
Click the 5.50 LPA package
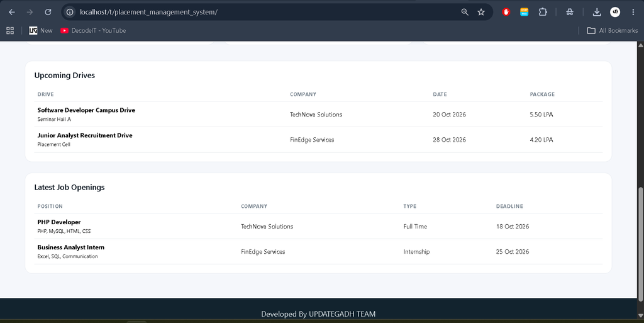pos(541,115)
